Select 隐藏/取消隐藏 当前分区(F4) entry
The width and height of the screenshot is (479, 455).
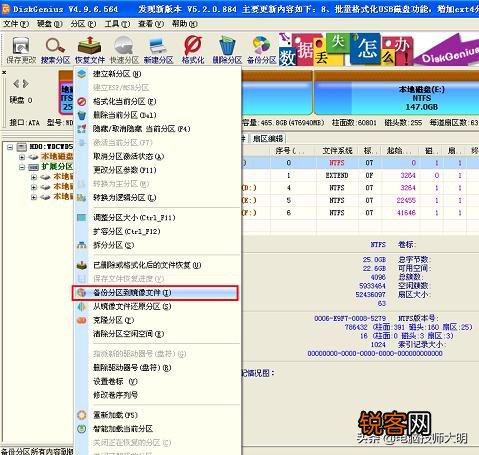click(157, 129)
